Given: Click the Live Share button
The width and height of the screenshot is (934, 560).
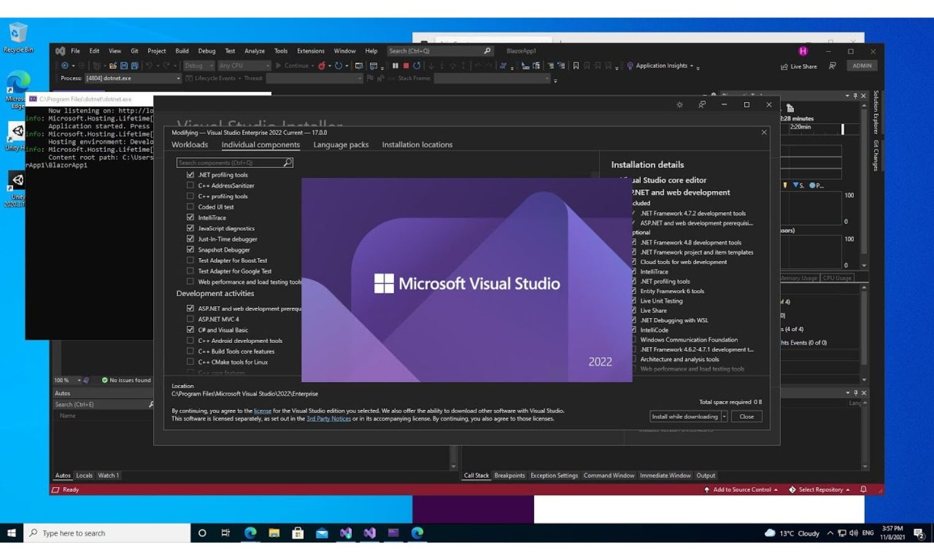Looking at the screenshot, I should [799, 67].
